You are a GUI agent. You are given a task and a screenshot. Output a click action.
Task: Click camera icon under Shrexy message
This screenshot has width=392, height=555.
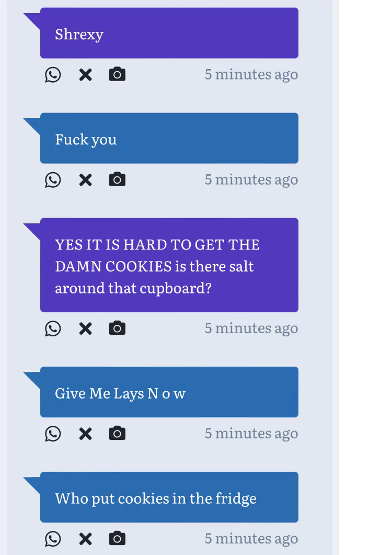pos(117,74)
